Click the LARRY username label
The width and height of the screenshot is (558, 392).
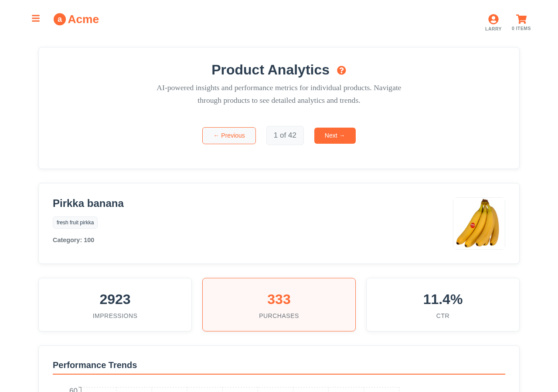click(x=493, y=29)
